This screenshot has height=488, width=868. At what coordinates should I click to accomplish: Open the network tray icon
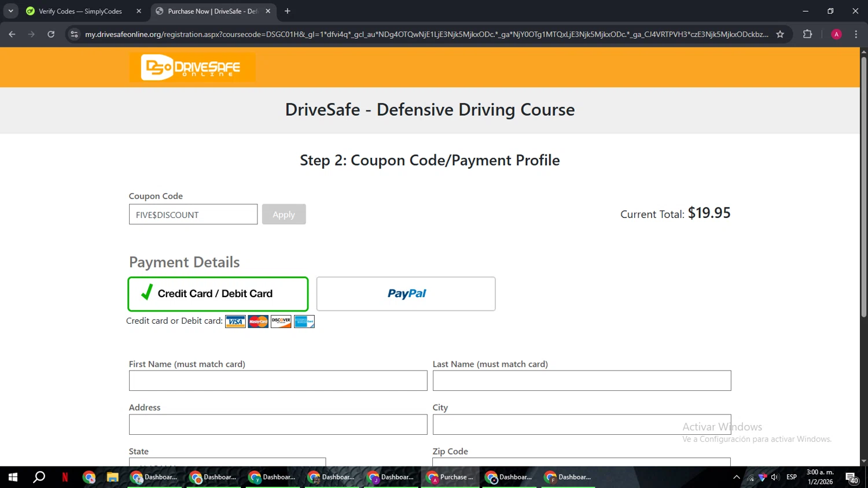tap(751, 478)
